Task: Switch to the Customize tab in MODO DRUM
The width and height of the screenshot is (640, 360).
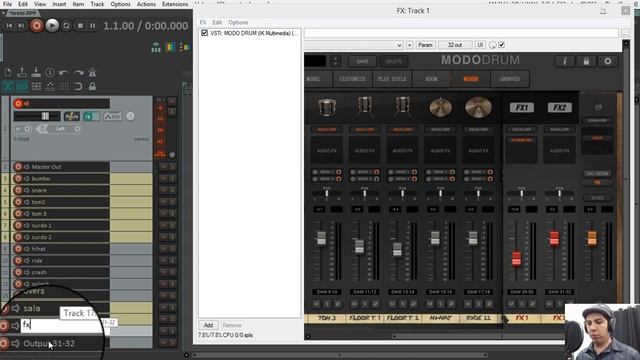Action: (x=353, y=79)
